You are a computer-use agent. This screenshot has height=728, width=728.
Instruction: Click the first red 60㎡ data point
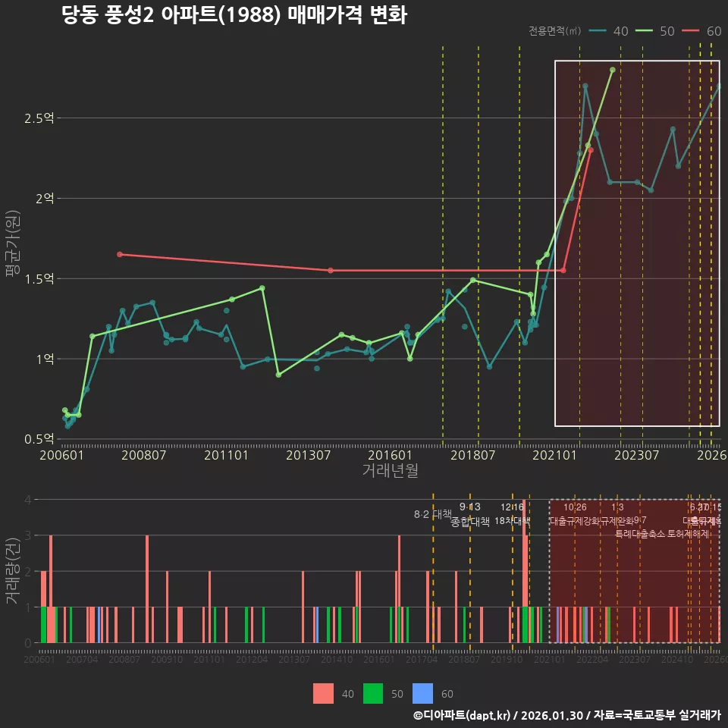[x=120, y=254]
